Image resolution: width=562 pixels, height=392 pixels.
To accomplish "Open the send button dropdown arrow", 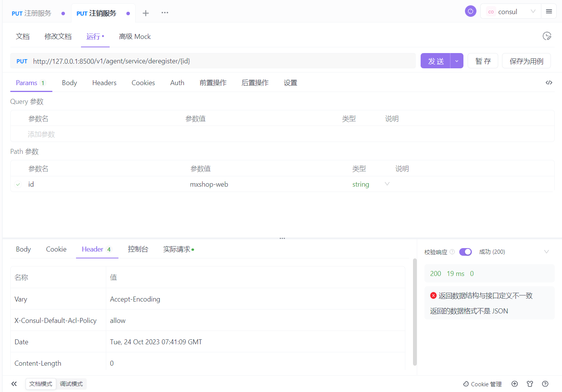I will (457, 61).
